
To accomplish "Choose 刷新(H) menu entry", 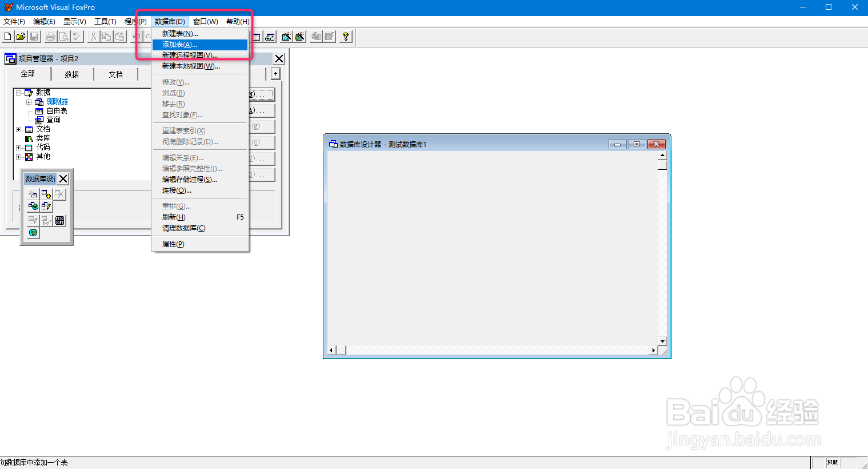I will pyautogui.click(x=200, y=217).
